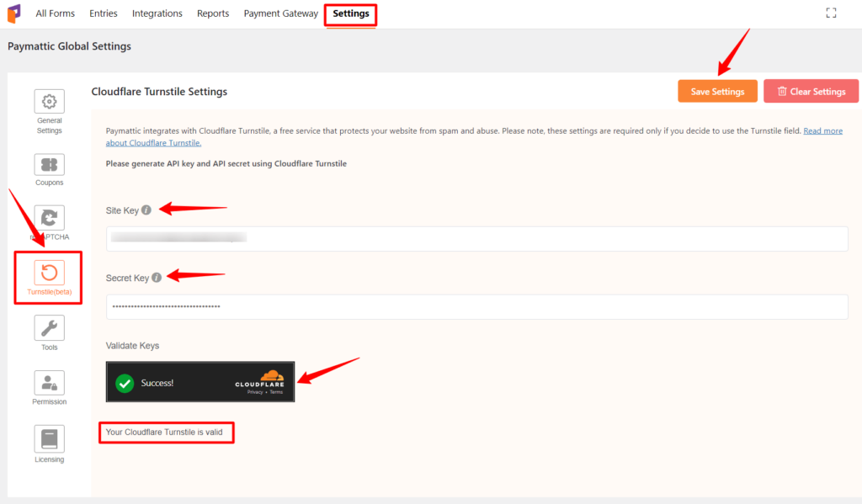Open the General Settings sidebar icon
This screenshot has height=504, width=862.
50,101
